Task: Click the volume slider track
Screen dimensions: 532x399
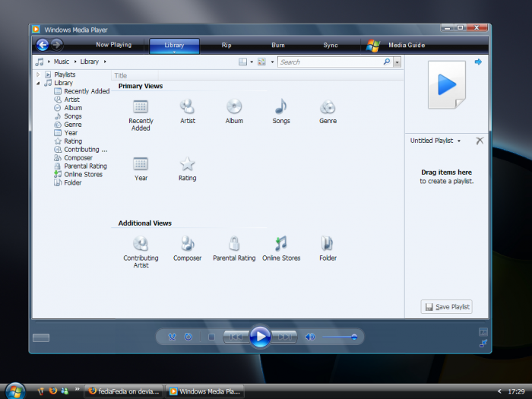Action: click(x=337, y=337)
